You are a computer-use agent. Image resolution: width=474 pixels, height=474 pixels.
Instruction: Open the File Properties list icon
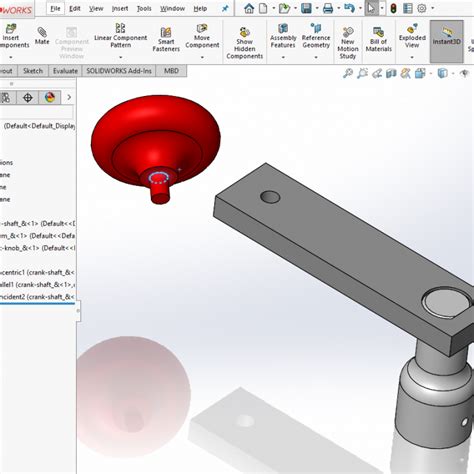407,8
